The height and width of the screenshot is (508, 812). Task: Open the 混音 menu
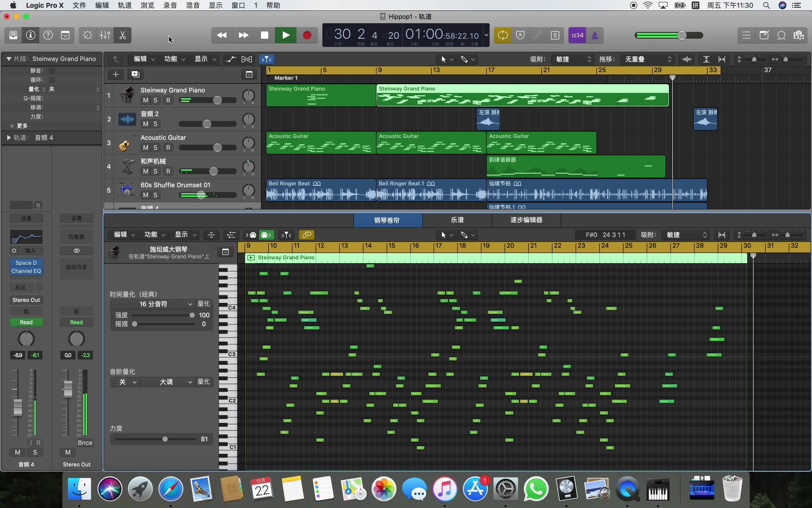(193, 5)
